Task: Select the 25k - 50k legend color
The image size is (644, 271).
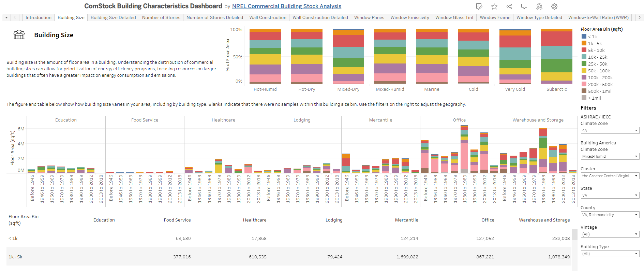Action: click(584, 64)
